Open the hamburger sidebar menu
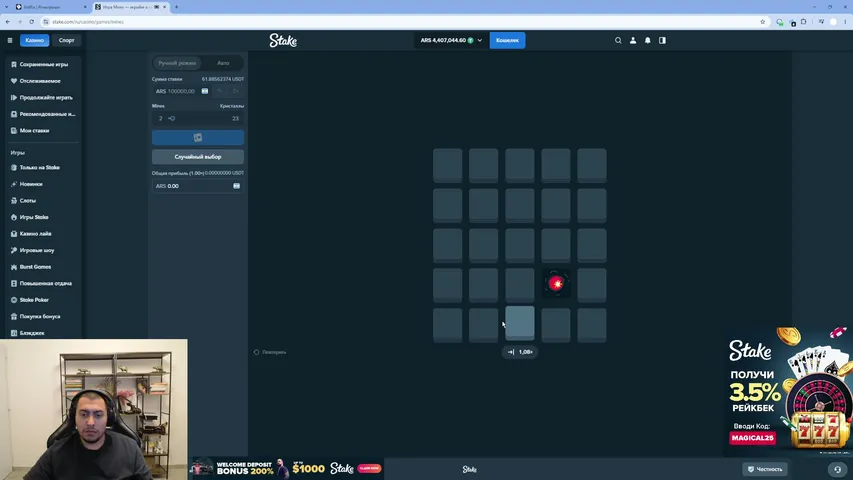The height and width of the screenshot is (480, 853). pyautogui.click(x=10, y=40)
